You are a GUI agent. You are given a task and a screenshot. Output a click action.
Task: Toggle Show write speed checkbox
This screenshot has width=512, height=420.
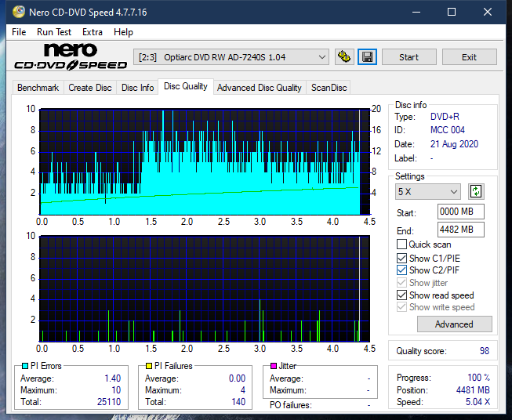401,307
